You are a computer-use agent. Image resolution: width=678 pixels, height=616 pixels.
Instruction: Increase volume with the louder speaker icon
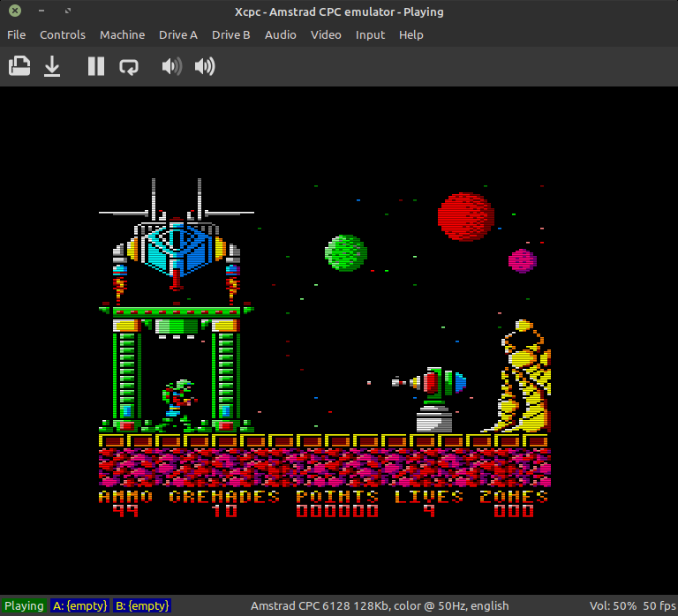[x=205, y=66]
